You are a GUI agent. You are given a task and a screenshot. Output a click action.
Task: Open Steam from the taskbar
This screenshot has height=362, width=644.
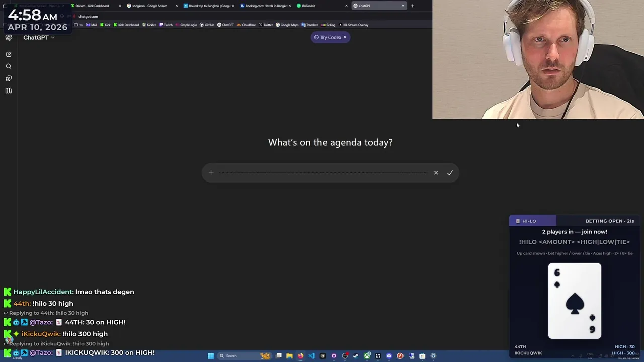coord(356,356)
